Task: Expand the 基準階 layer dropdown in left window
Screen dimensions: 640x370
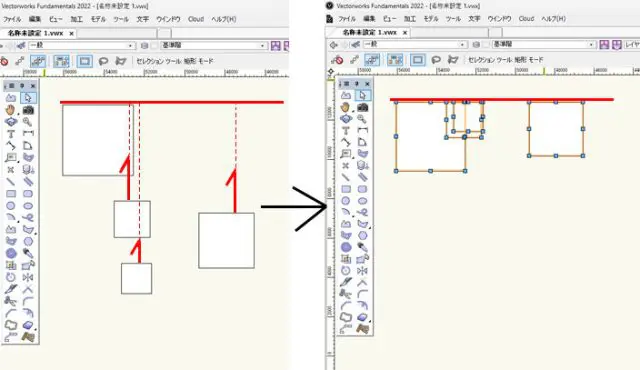Action: (x=213, y=46)
